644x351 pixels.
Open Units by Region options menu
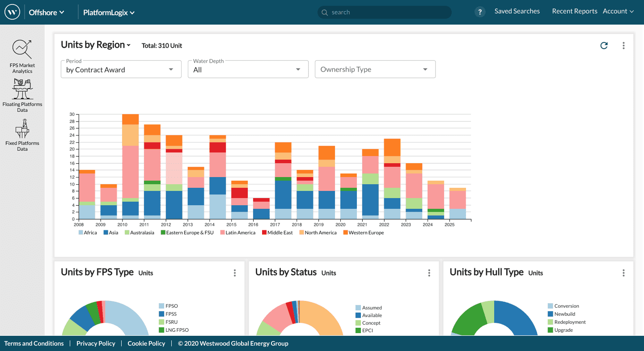[x=623, y=46]
